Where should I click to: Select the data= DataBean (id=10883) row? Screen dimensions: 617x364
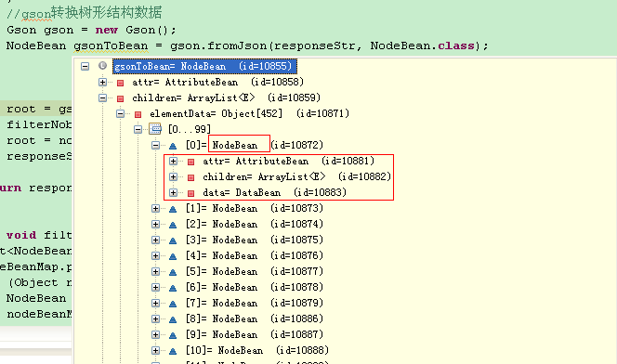275,192
